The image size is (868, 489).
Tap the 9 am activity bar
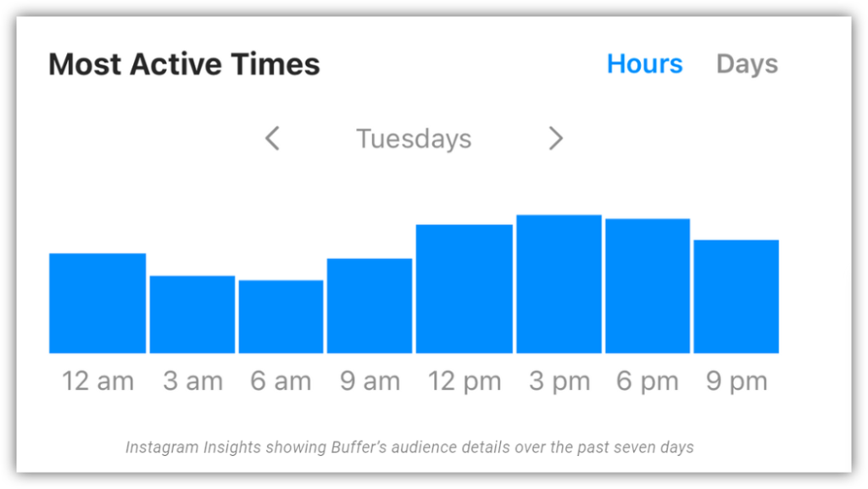point(370,306)
